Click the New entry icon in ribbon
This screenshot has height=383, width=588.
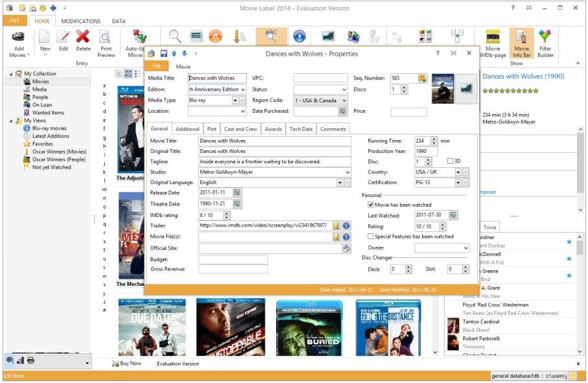[x=45, y=37]
